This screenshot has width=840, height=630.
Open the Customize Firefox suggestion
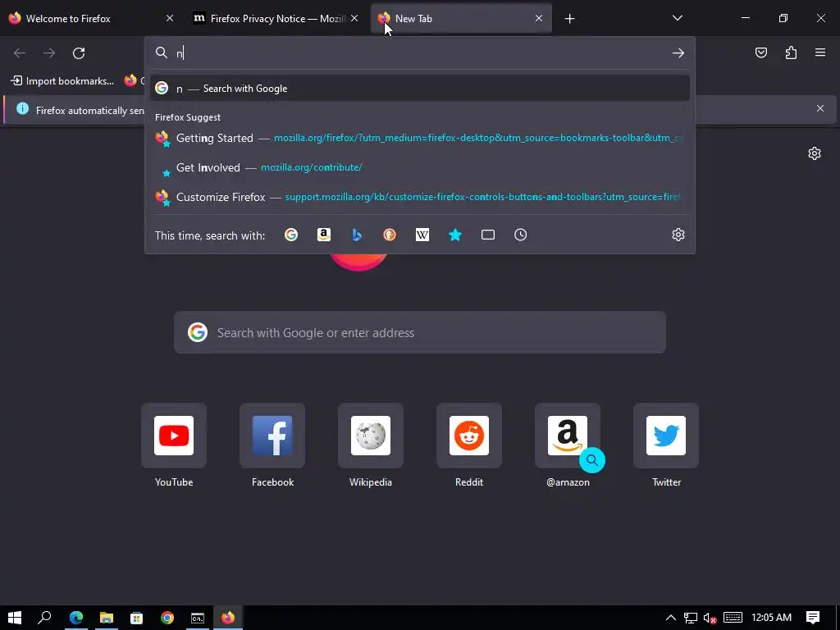tap(420, 197)
